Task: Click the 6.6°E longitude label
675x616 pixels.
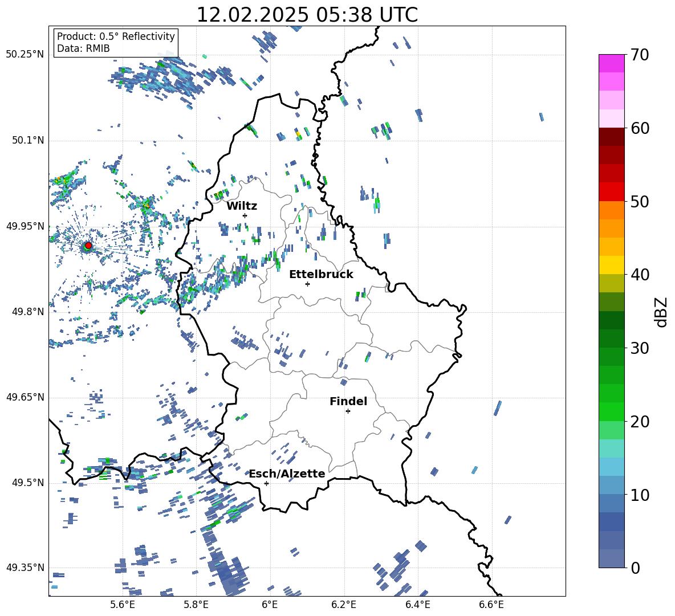Action: (x=491, y=605)
